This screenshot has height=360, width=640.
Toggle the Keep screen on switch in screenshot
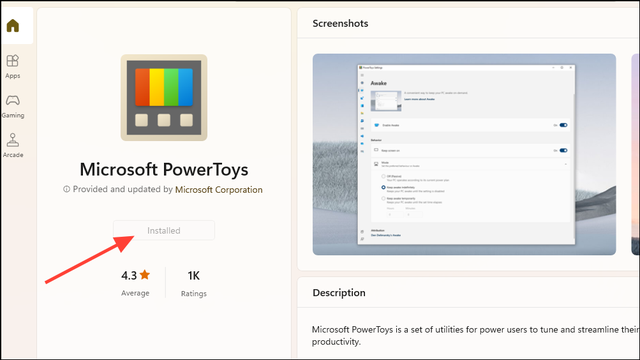tap(563, 151)
